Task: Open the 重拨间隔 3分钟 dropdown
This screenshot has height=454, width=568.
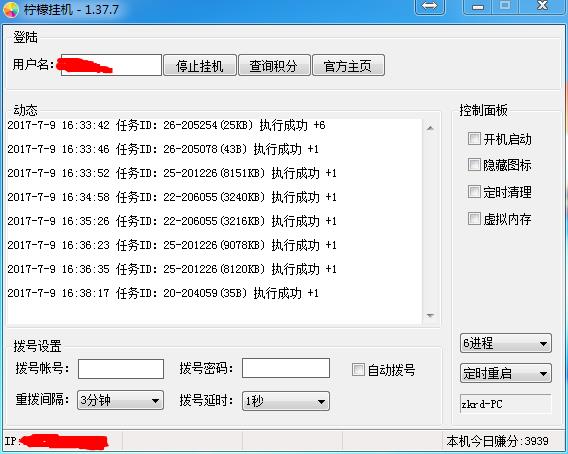Action: (120, 400)
